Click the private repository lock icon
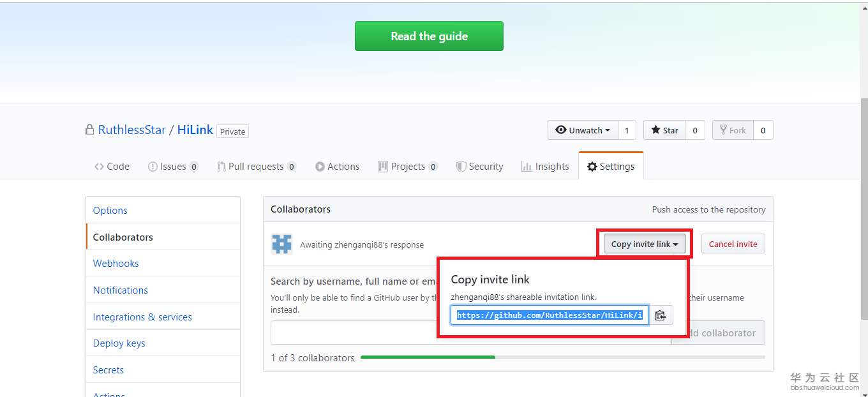This screenshot has height=397, width=868. pyautogui.click(x=90, y=130)
